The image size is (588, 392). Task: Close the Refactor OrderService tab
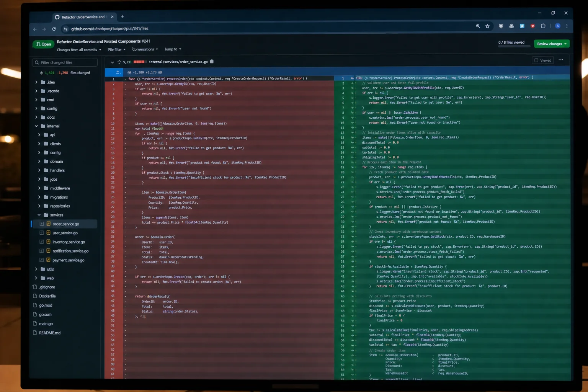(112, 17)
